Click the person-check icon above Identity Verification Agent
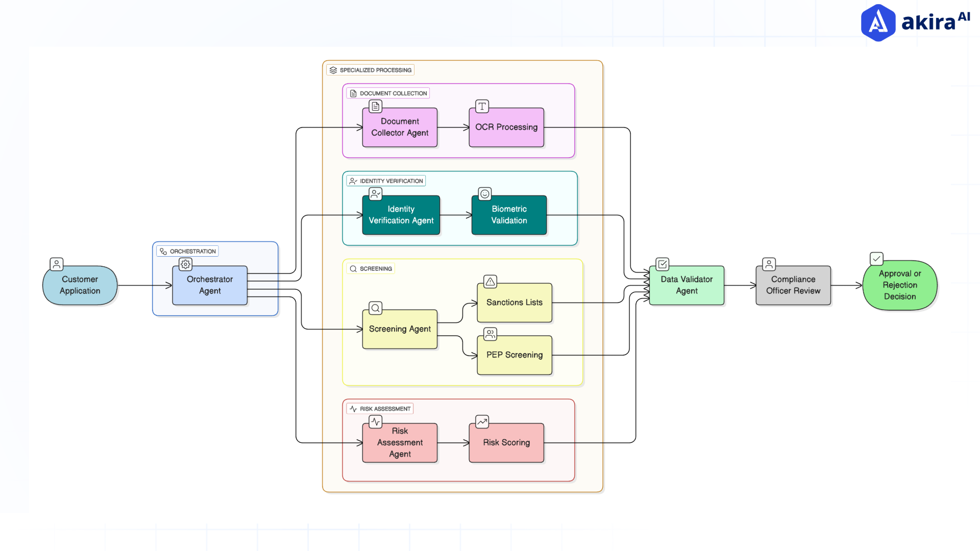The height and width of the screenshot is (551, 980). (375, 194)
